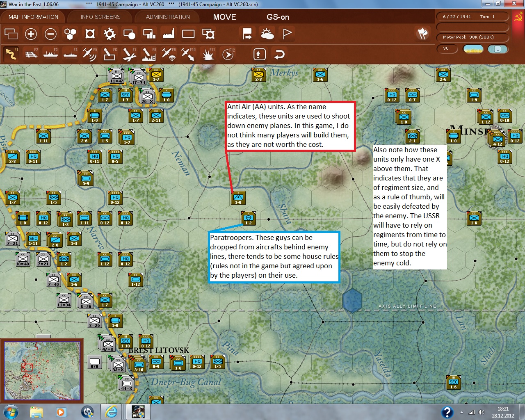
Task: Select Air Transfer mode (F10)
Action: pyautogui.click(x=188, y=54)
